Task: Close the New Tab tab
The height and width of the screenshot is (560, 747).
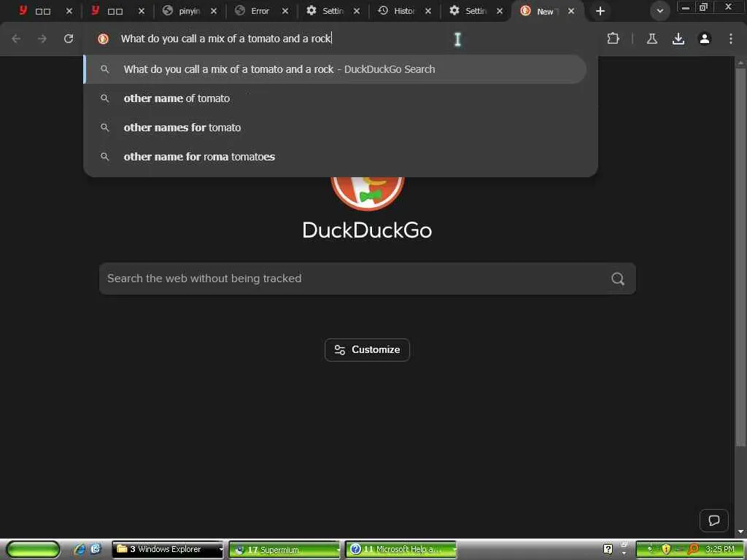Action: (x=570, y=11)
